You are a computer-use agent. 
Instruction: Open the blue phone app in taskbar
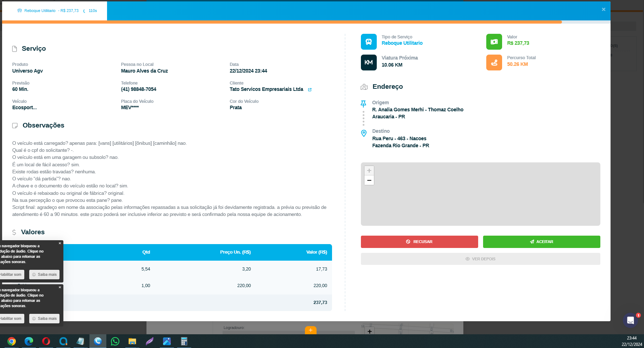(98, 341)
